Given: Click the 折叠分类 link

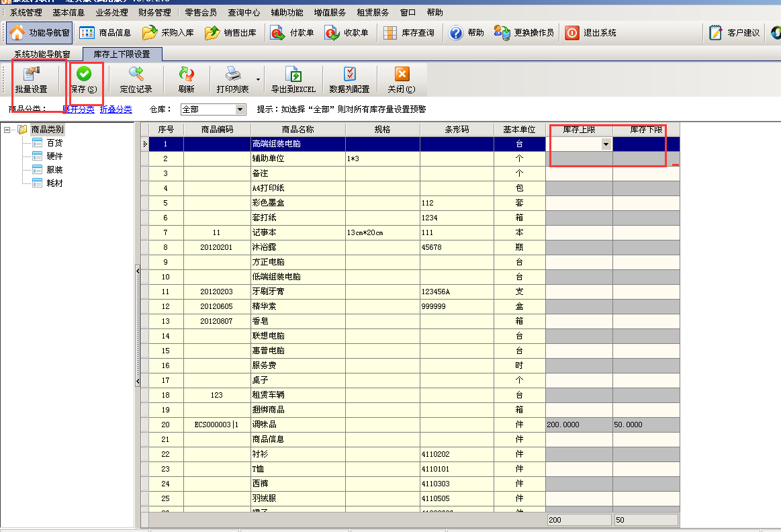Looking at the screenshot, I should [116, 109].
